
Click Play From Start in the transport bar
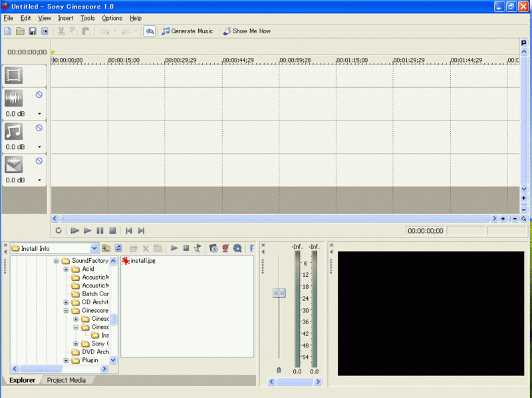click(x=74, y=230)
